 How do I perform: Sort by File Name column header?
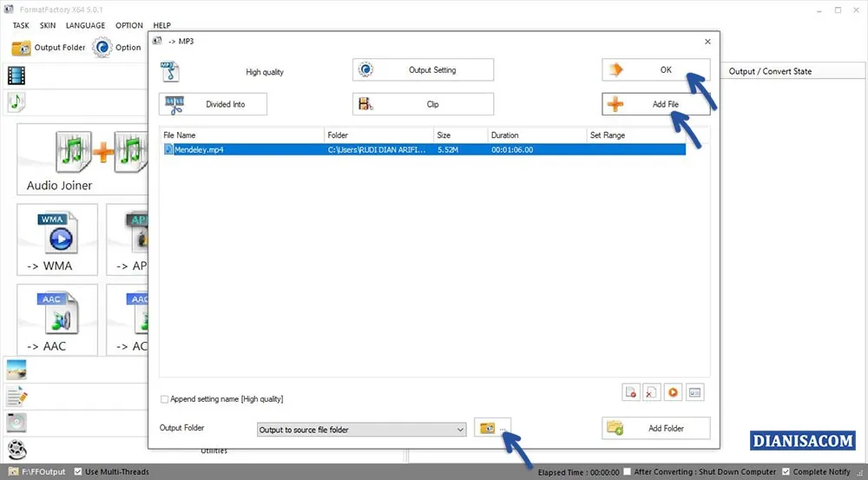[242, 135]
